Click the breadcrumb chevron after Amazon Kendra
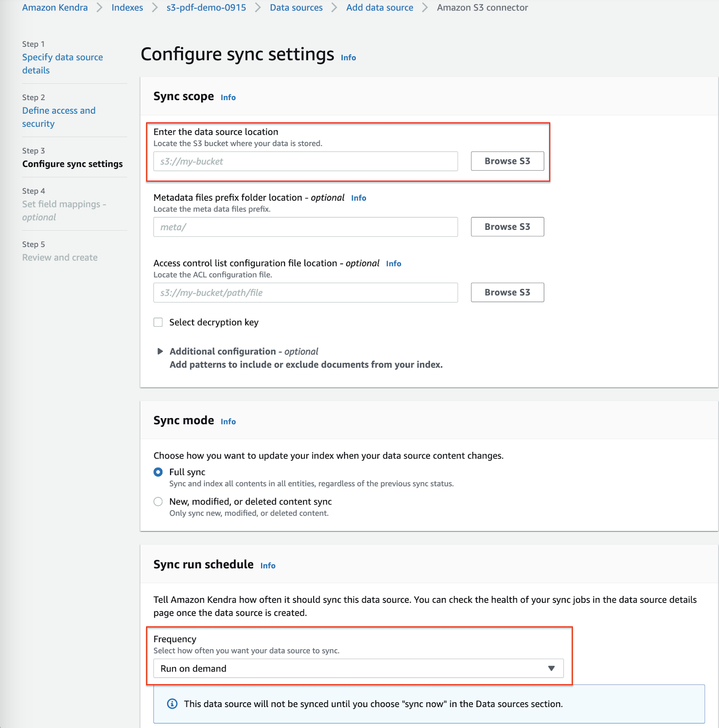 tap(100, 8)
